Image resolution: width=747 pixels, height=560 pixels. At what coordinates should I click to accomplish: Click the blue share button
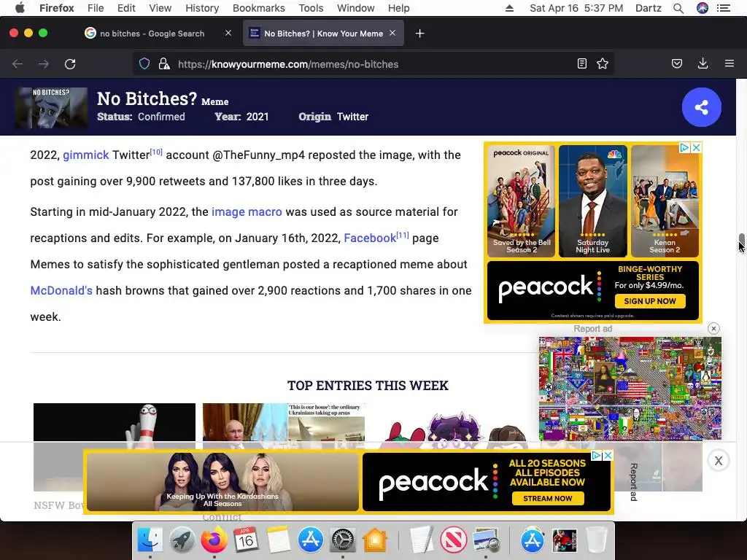coord(701,107)
